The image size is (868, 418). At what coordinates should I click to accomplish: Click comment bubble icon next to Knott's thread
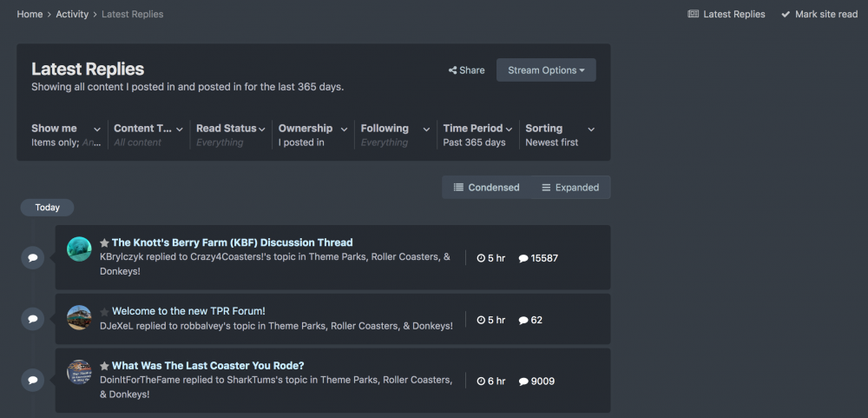32,257
